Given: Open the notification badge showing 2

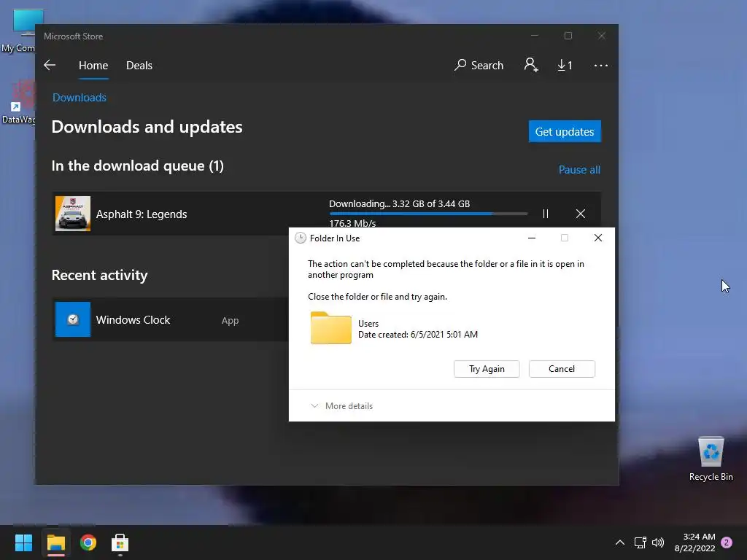Looking at the screenshot, I should click(727, 542).
